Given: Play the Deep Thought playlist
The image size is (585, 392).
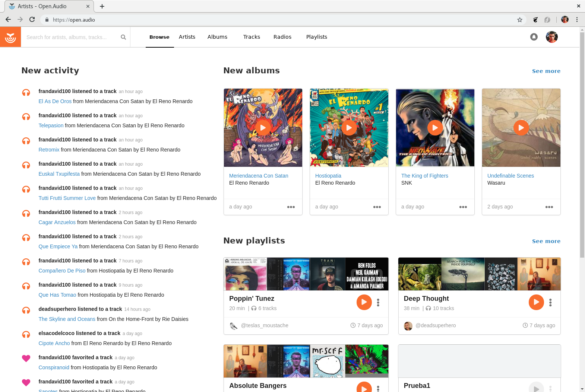Looking at the screenshot, I should pos(536,302).
